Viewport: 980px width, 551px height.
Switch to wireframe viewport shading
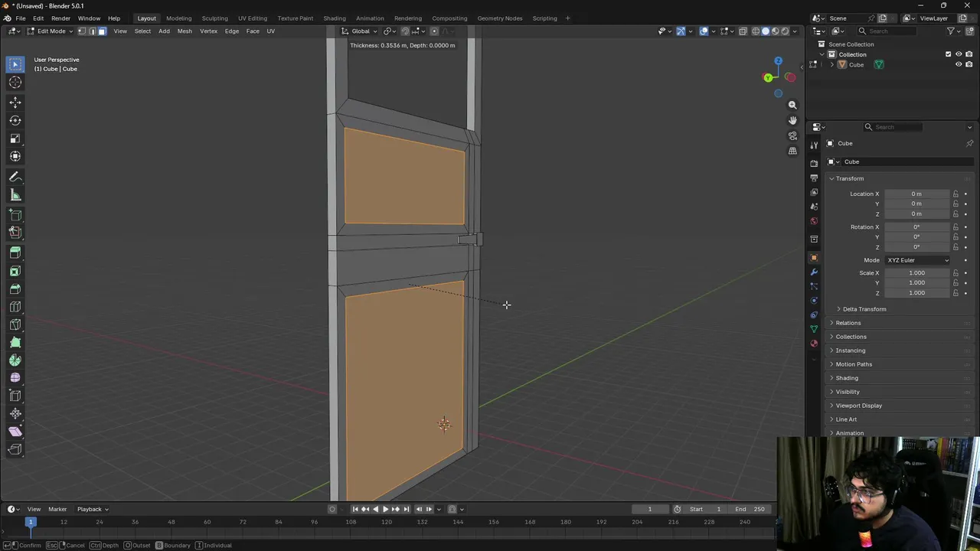click(x=756, y=31)
